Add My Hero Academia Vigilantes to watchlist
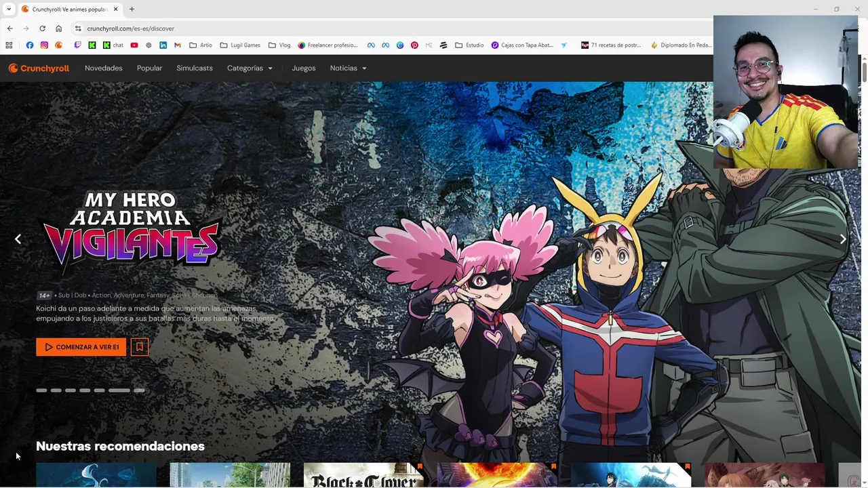The width and height of the screenshot is (868, 488). 140,347
